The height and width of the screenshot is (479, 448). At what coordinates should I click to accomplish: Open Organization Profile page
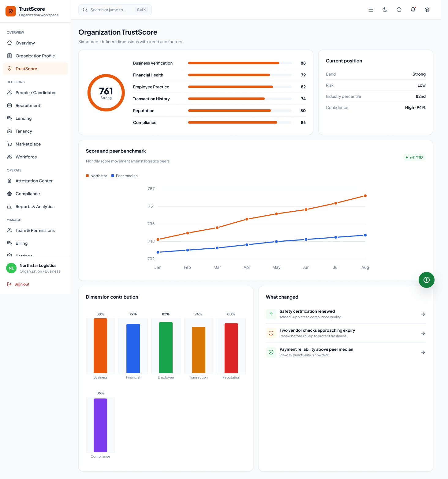click(x=35, y=56)
